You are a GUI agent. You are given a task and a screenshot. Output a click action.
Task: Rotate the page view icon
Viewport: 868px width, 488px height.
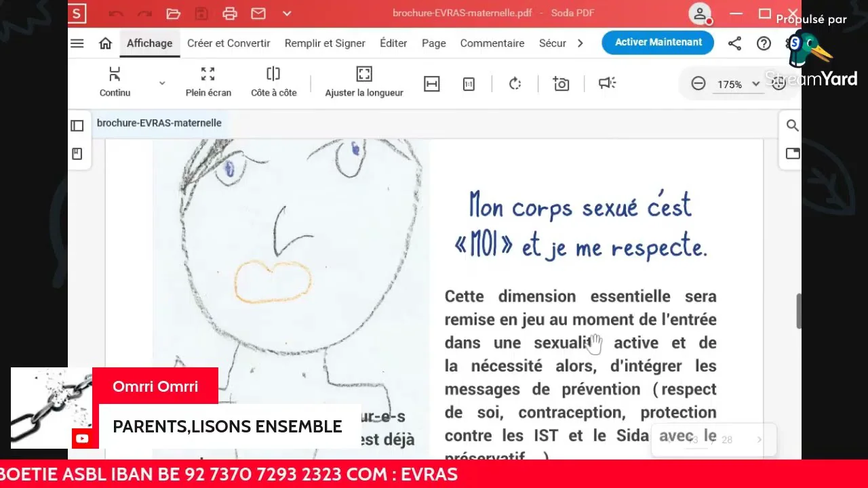[x=515, y=83]
